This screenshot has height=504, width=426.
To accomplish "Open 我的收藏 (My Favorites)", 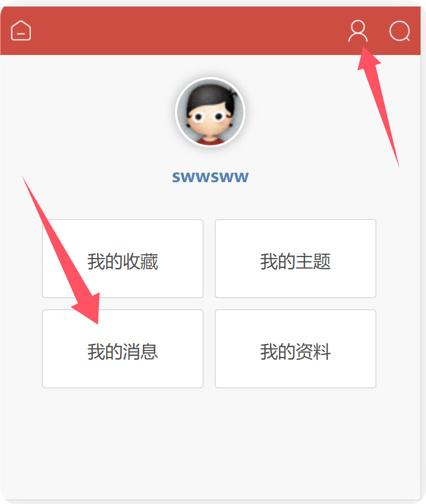I will 123,259.
